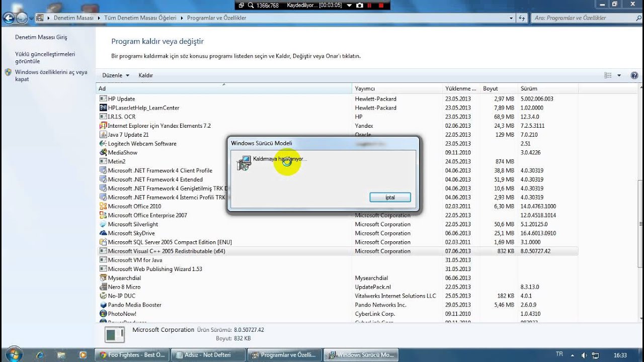This screenshot has width=644, height=362.
Task: Sort list by the Ad column header
Action: 224,88
